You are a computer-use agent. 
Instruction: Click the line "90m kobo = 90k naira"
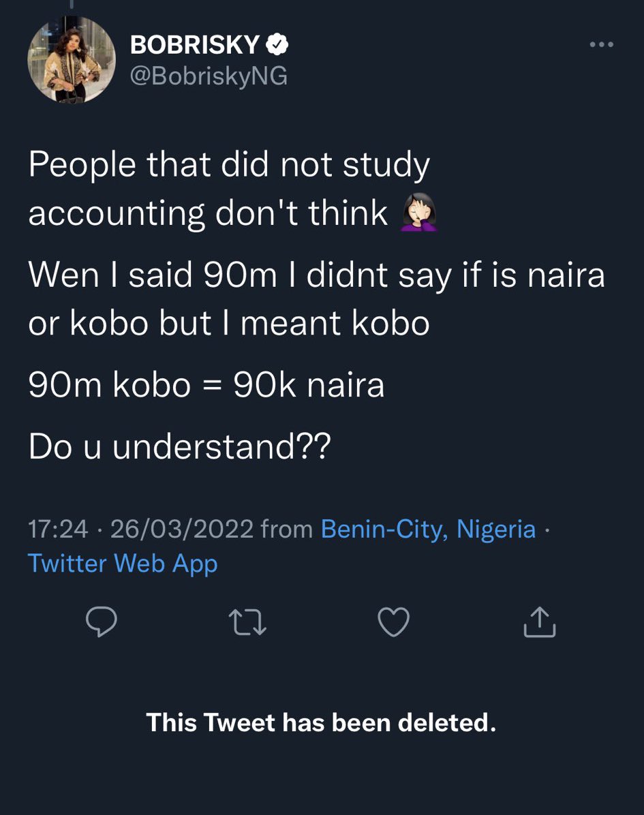[x=206, y=385]
